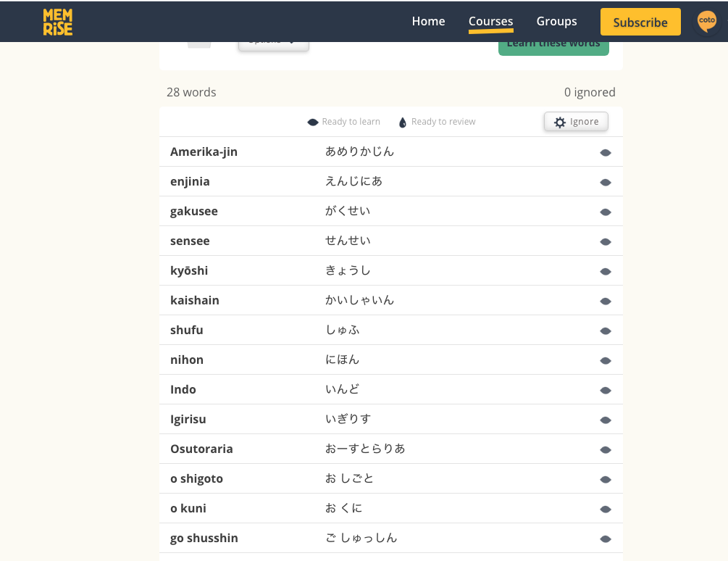Click the eye icon in the sensee row
Screen dimensions: 728x561
pyautogui.click(x=606, y=242)
